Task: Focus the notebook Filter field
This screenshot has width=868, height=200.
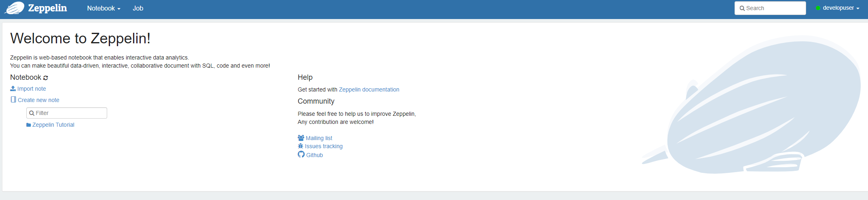Action: point(67,113)
